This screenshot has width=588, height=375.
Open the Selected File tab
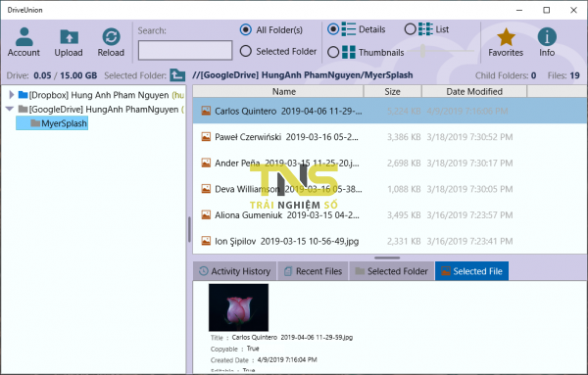(x=471, y=271)
